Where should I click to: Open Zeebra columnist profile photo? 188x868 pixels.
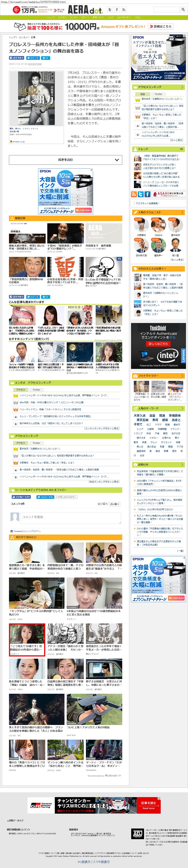pos(158,225)
